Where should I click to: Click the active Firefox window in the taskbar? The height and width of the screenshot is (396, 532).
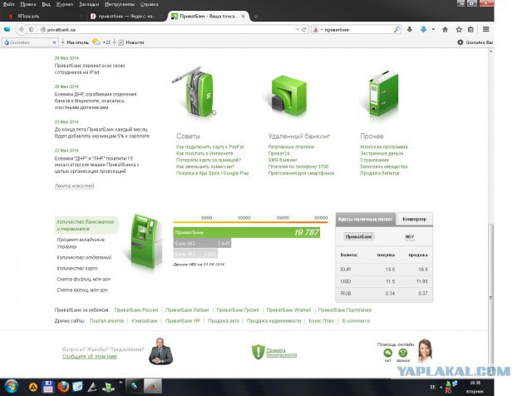pyautogui.click(x=153, y=387)
